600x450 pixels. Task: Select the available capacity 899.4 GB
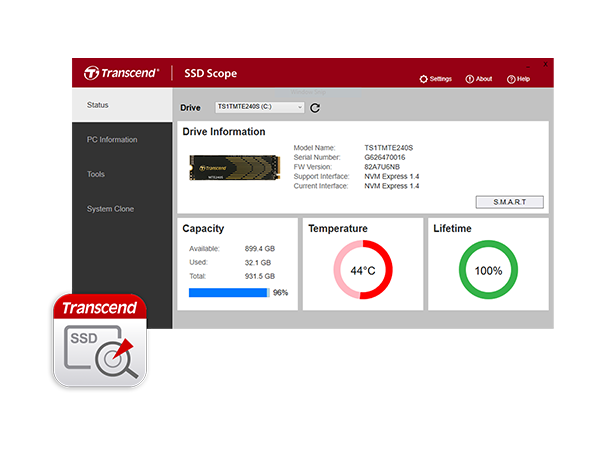(x=260, y=249)
